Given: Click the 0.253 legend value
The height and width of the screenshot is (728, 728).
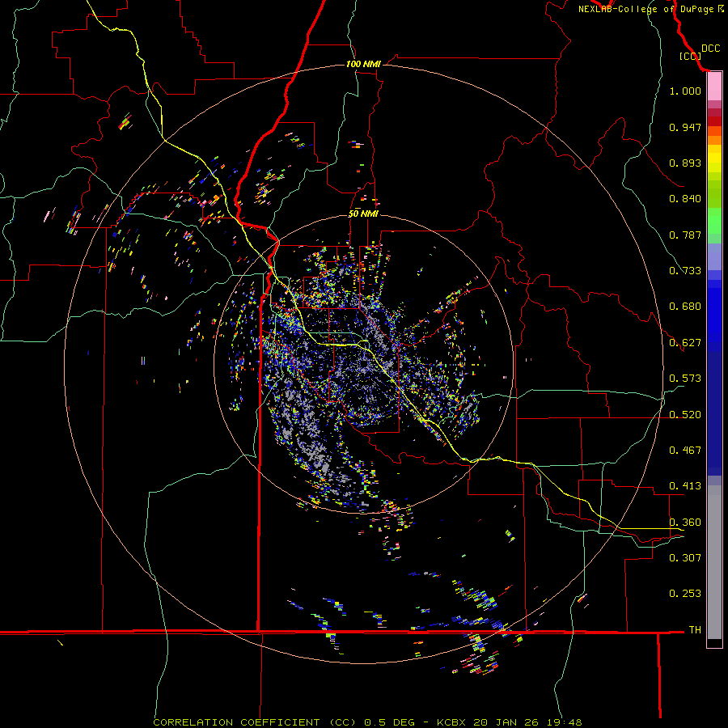Looking at the screenshot, I should point(685,594).
